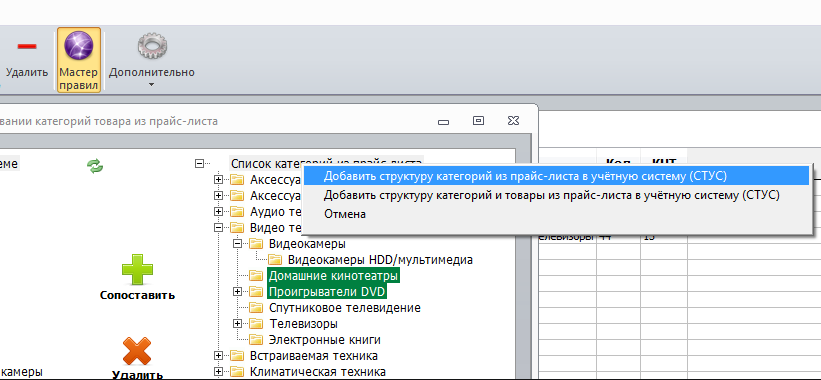Screen dimensions: 821x380
Task: Expand the second Аксессуа... folder node
Action: click(x=218, y=196)
